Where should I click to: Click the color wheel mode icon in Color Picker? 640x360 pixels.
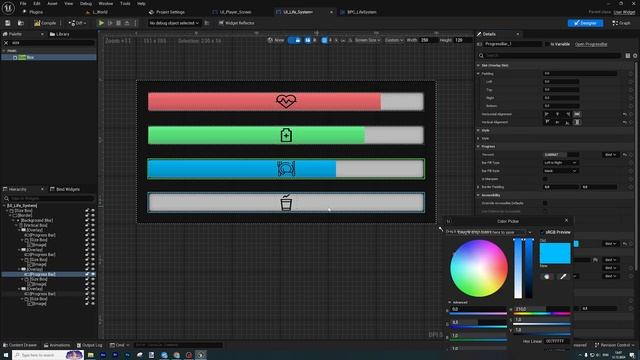pos(547,276)
